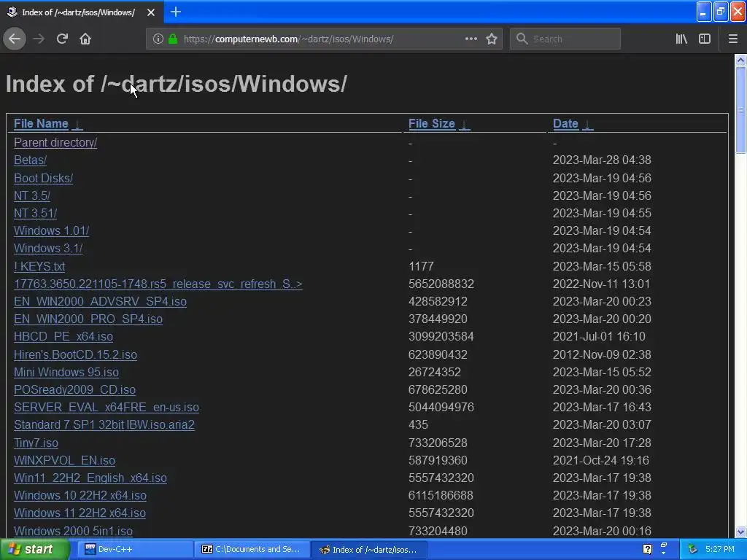Sort by the Date column header
Image resolution: width=747 pixels, height=560 pixels.
pyautogui.click(x=565, y=124)
